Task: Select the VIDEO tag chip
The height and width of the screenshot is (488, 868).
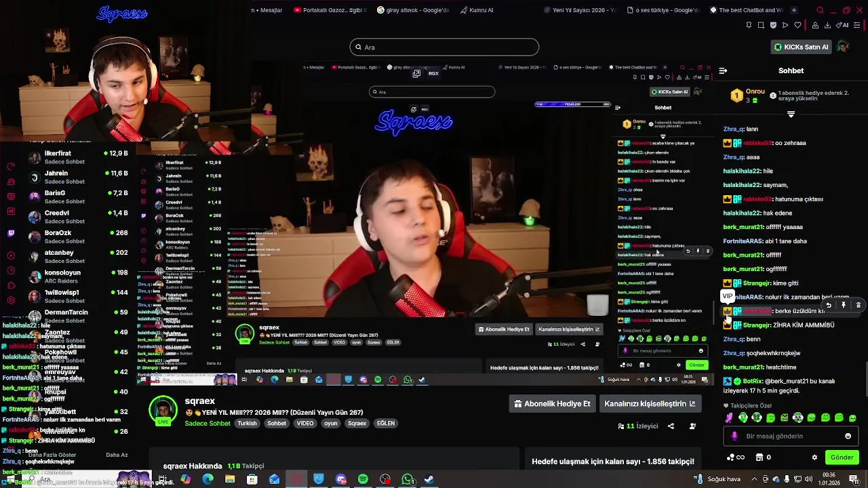Action: pos(305,424)
